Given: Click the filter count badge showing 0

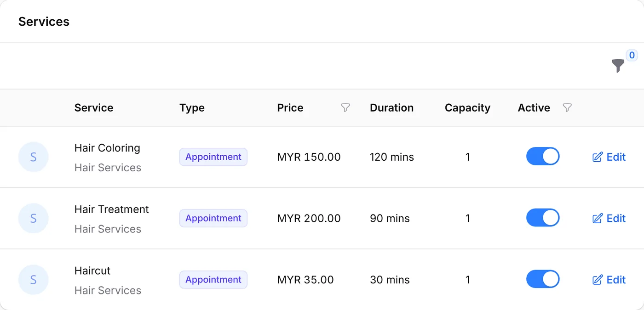Looking at the screenshot, I should pyautogui.click(x=632, y=56).
